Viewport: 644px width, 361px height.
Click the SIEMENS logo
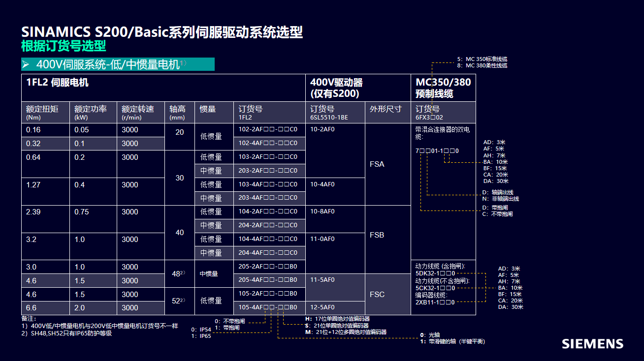[593, 343]
